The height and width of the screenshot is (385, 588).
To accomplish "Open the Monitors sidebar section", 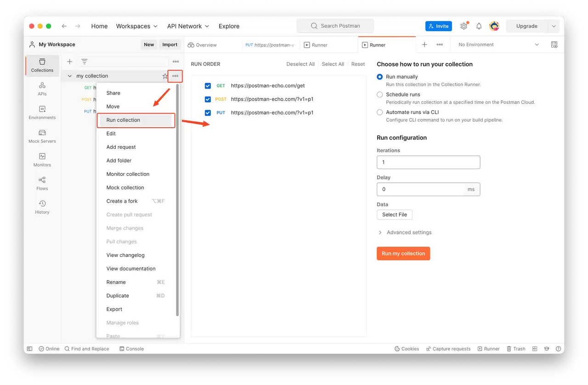I will click(42, 160).
